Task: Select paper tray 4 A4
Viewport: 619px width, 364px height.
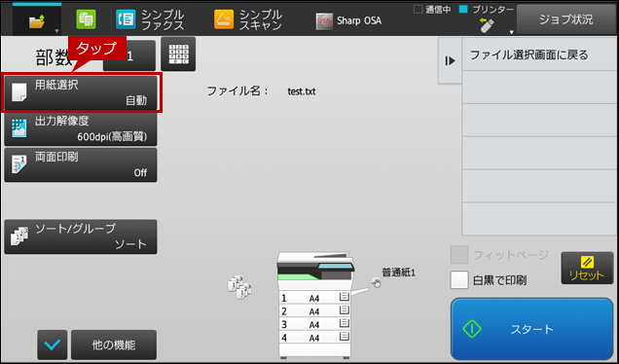Action: point(314,338)
